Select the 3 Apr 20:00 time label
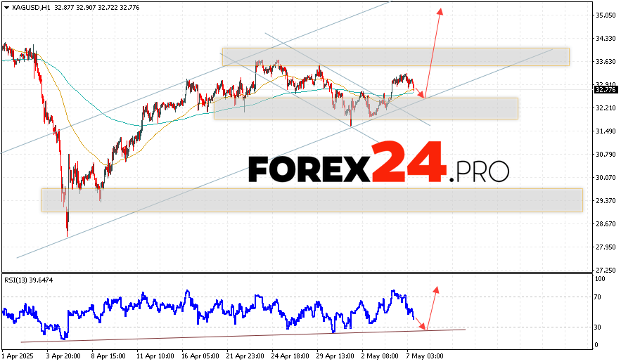Screen dimensions: 621x364 tap(64, 356)
